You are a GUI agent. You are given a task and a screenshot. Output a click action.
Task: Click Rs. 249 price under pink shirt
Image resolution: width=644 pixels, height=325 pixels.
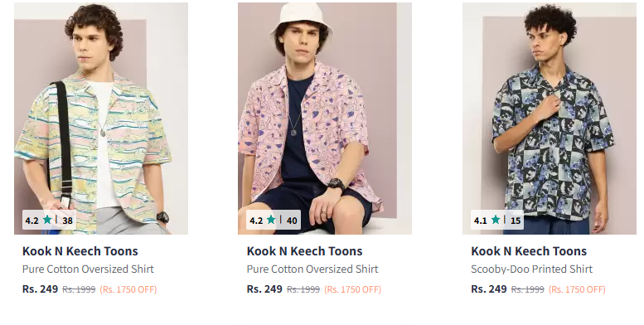pos(264,289)
